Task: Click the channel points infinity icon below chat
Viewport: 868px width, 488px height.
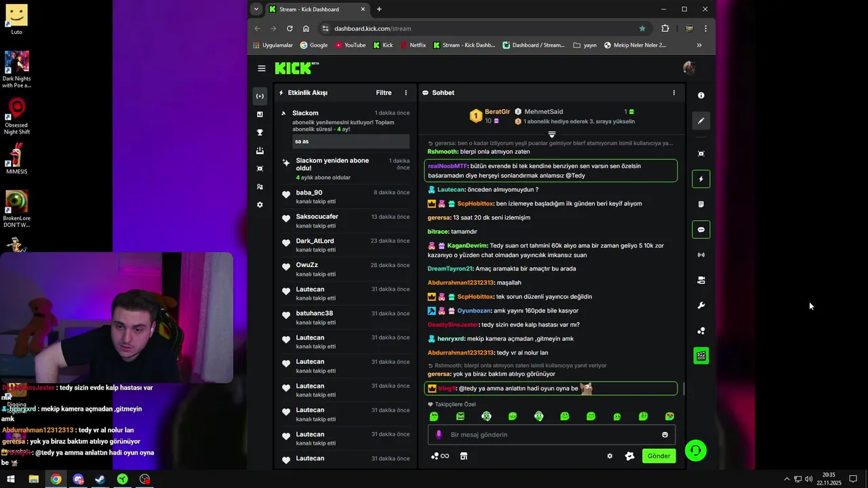Action: (x=440, y=456)
